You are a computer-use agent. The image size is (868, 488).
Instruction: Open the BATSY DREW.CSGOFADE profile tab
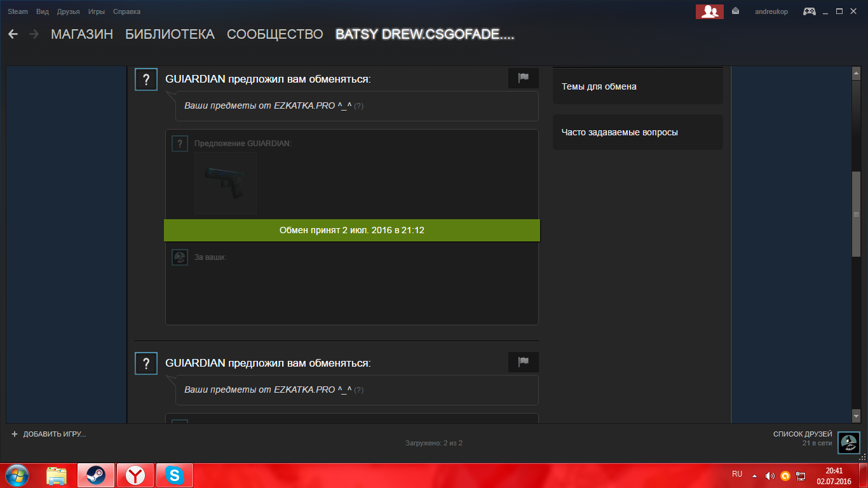[x=424, y=34]
